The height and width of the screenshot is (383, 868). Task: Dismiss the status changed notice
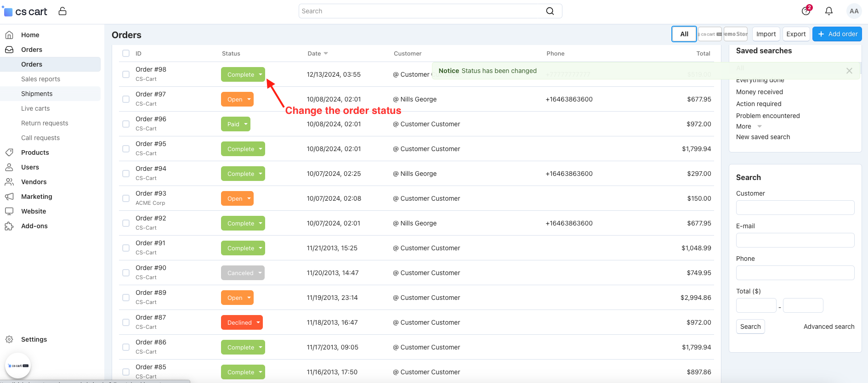tap(849, 71)
